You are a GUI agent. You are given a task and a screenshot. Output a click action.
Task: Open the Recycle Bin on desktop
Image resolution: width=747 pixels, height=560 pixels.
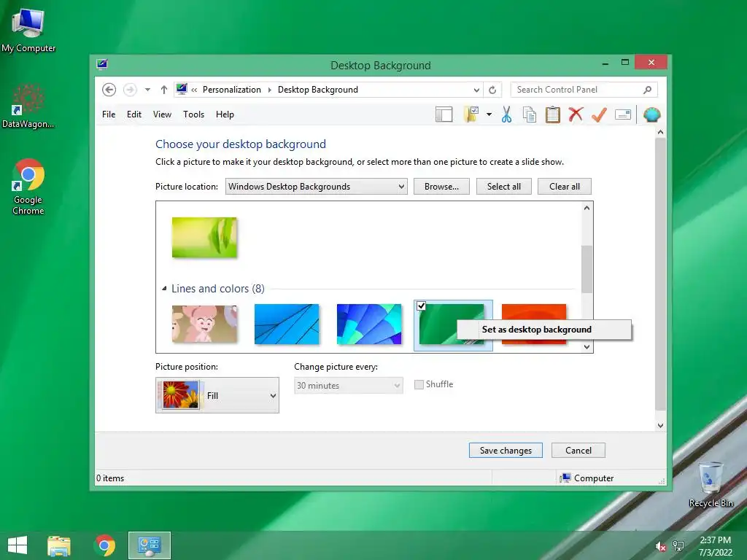click(x=711, y=484)
